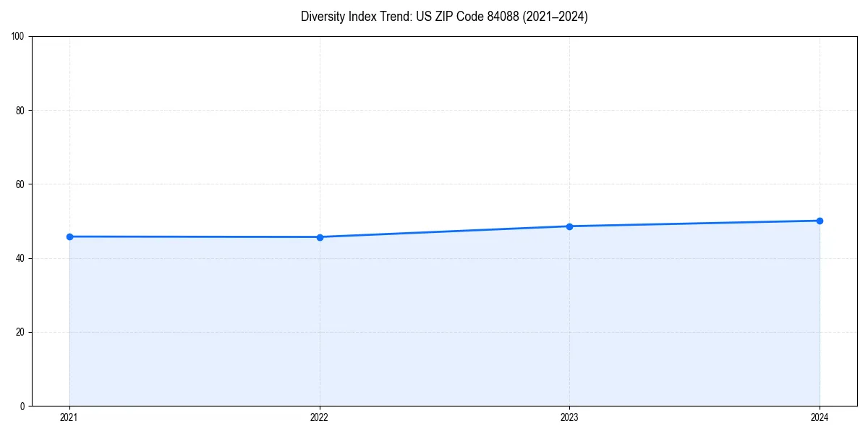
Task: Toggle the 2024 axis label
Action: click(820, 417)
